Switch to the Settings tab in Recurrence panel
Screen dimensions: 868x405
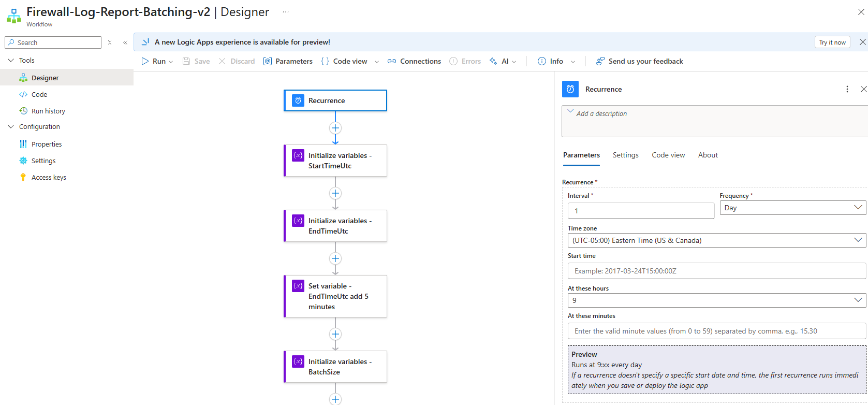point(625,155)
